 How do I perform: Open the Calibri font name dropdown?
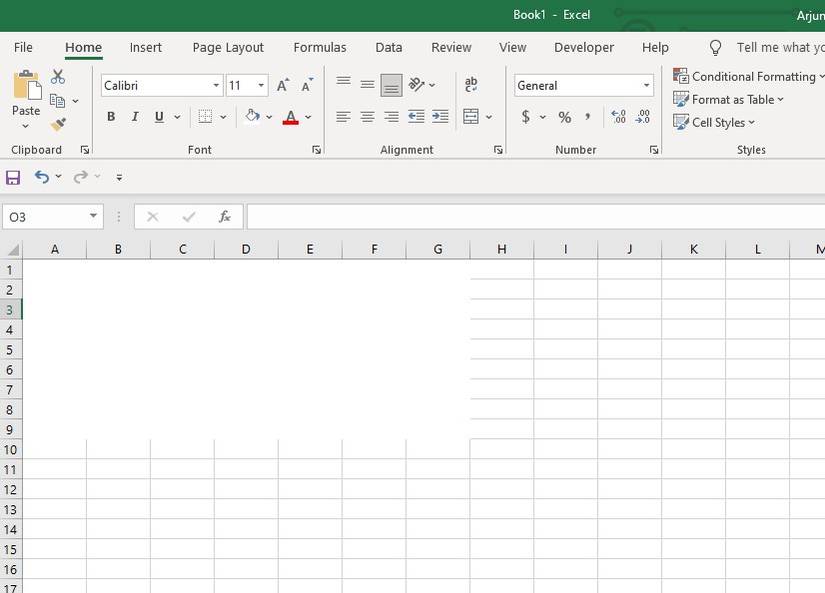pos(216,86)
